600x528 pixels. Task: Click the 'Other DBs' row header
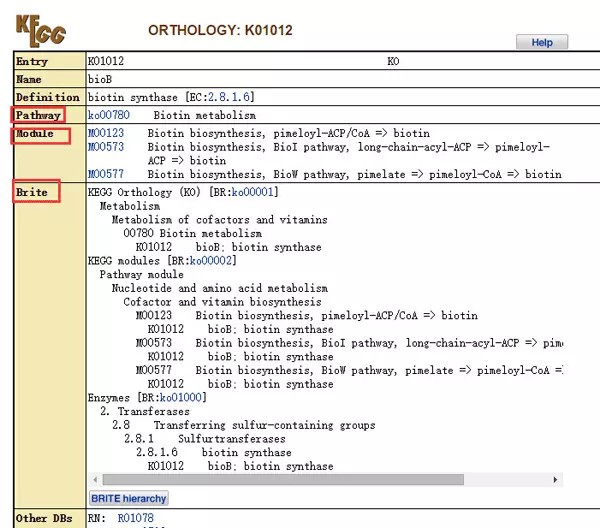(x=44, y=518)
